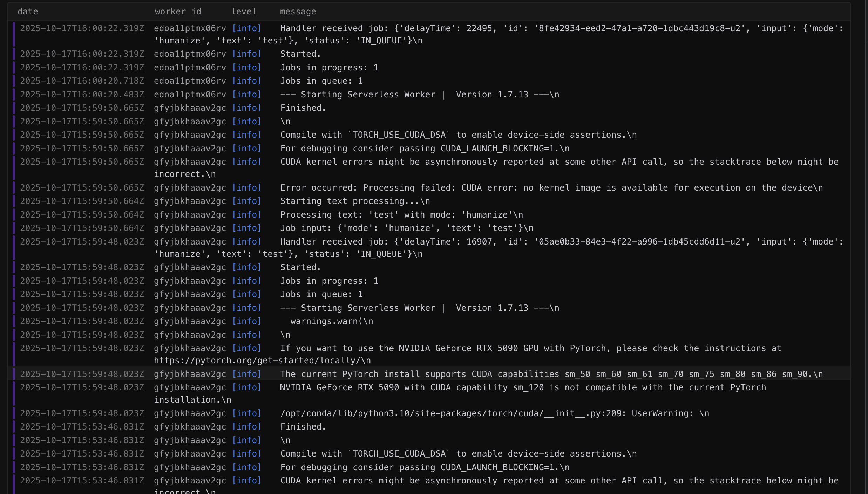Click the 'worker id' column header
The image size is (868, 494).
click(178, 12)
